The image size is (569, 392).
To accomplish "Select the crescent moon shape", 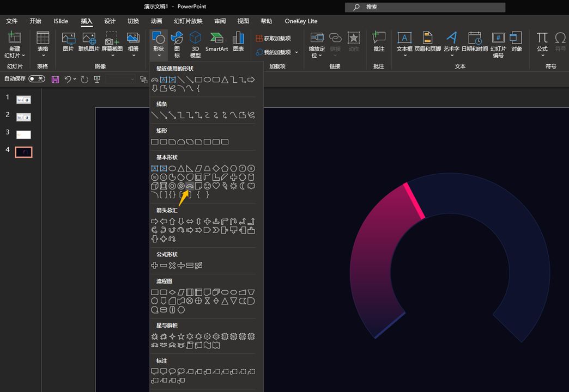I will (x=243, y=186).
